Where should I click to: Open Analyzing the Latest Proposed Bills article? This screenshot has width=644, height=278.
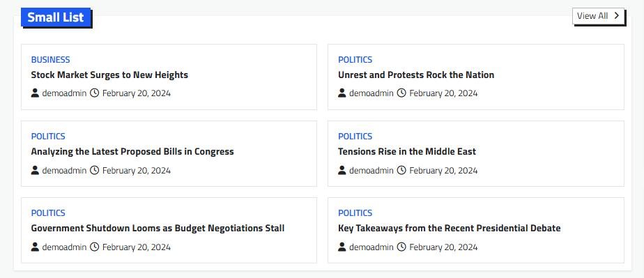point(132,151)
